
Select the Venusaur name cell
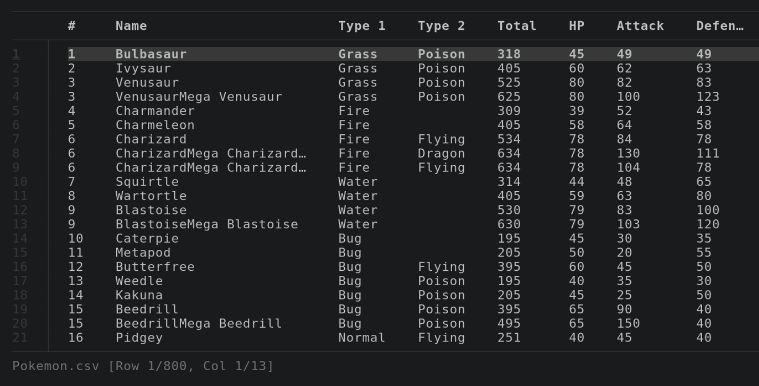click(147, 82)
